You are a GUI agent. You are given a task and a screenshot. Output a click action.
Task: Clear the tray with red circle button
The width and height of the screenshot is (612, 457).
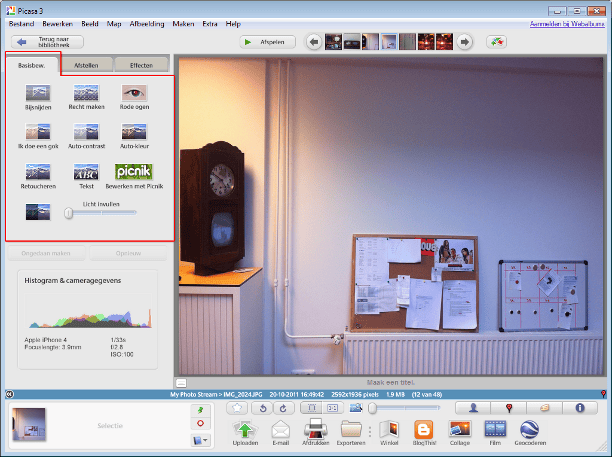pos(201,423)
